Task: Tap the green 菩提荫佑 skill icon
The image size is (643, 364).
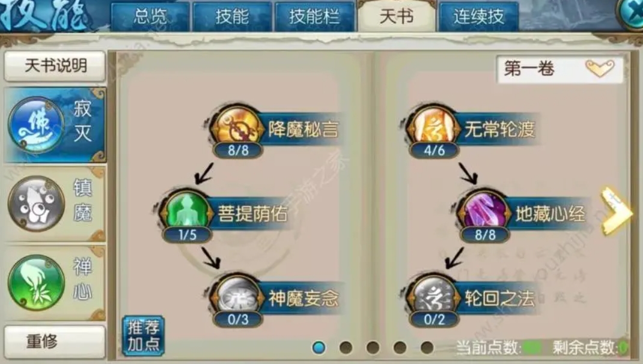Action: point(187,211)
